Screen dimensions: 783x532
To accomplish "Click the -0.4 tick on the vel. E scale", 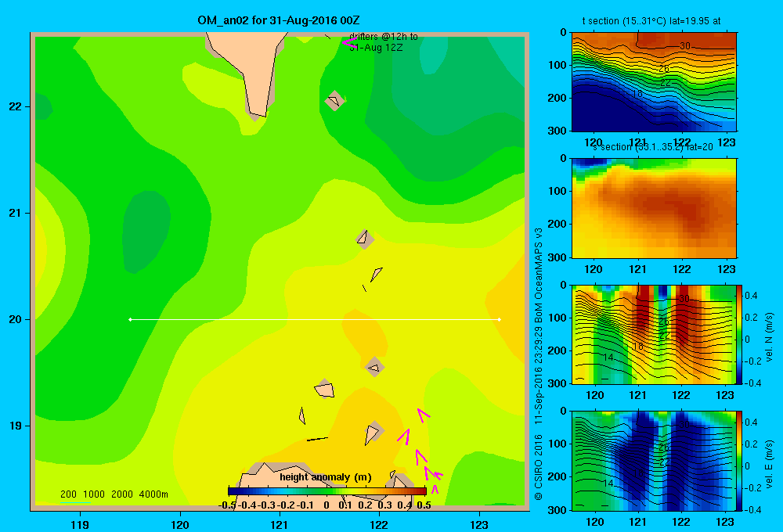I will point(752,509).
